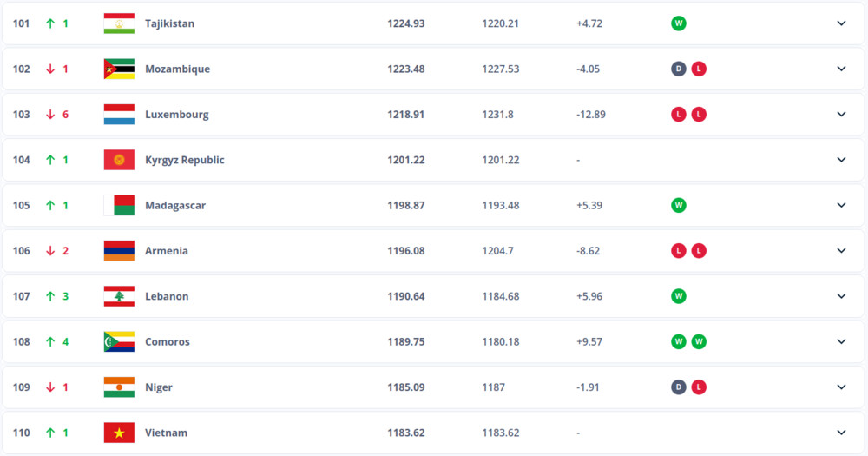
Task: Click the Lebanon flag icon
Action: point(119,296)
